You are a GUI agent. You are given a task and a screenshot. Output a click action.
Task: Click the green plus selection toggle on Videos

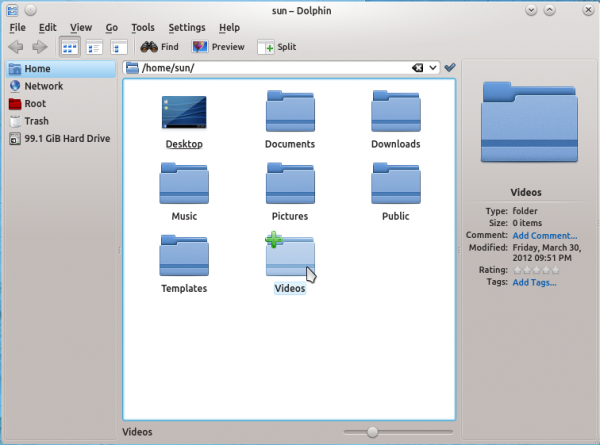tap(274, 240)
